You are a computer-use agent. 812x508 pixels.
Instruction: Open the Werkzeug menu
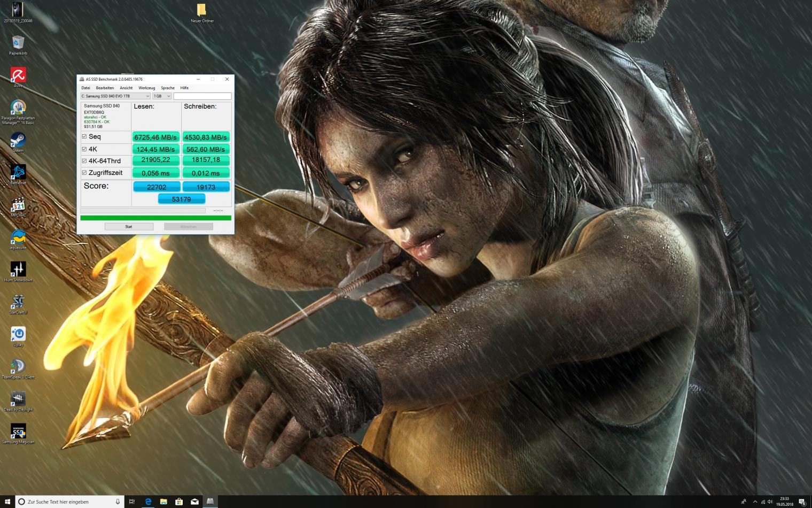coord(146,88)
